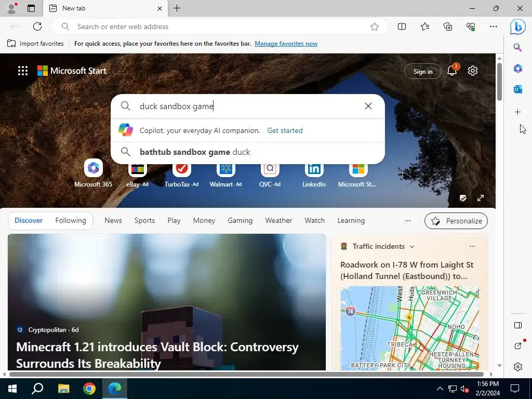Expand background image to full view

coord(481,198)
